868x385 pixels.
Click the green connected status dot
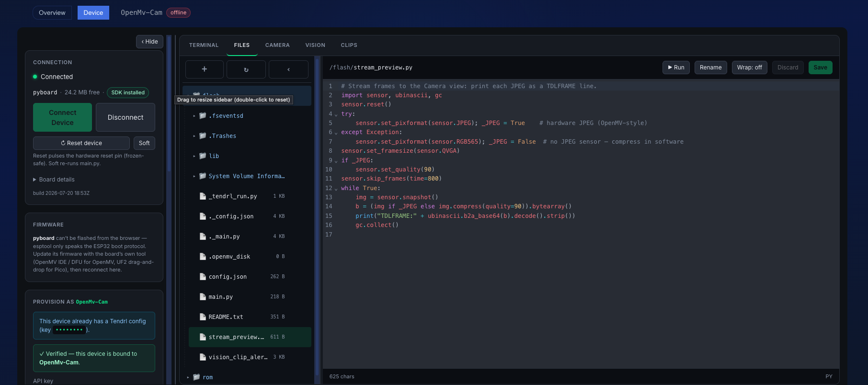[x=35, y=77]
